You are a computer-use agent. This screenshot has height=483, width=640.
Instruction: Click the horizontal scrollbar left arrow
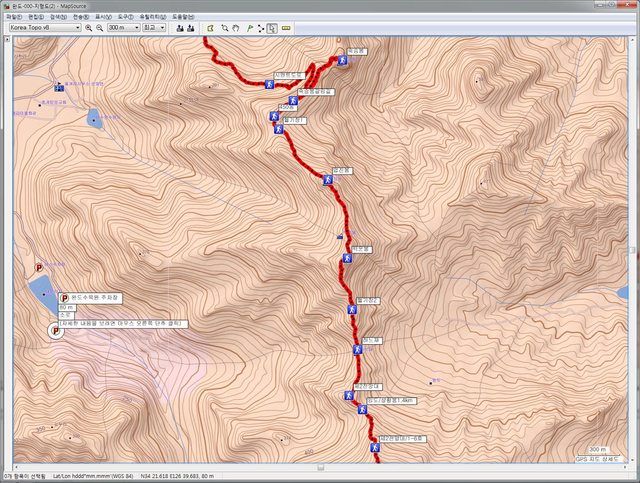coord(17,467)
